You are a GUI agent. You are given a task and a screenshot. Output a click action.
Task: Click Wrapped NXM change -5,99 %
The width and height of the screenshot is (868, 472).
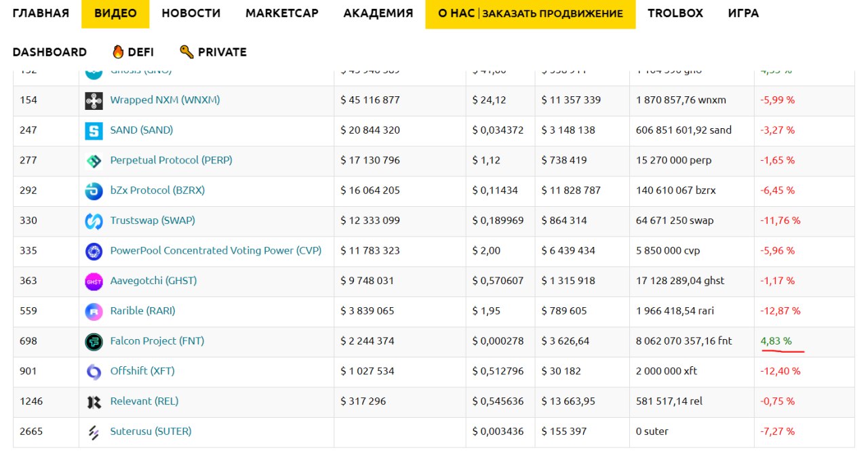(x=778, y=100)
